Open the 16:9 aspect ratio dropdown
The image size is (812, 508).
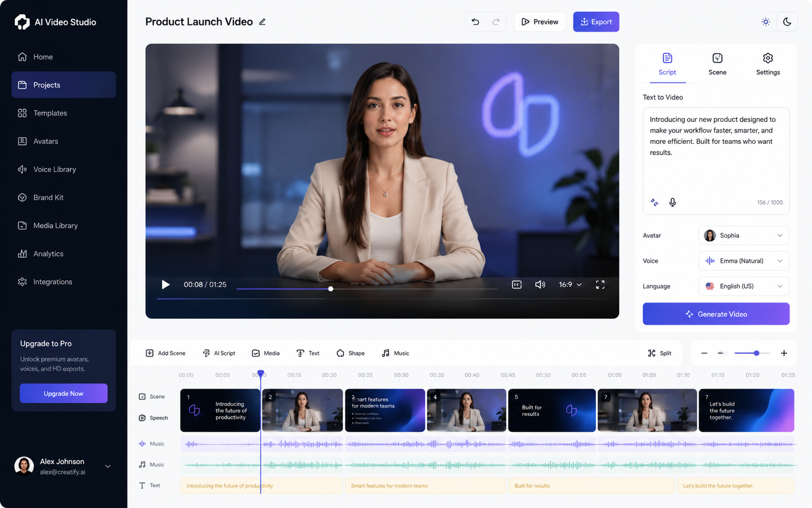click(x=570, y=285)
